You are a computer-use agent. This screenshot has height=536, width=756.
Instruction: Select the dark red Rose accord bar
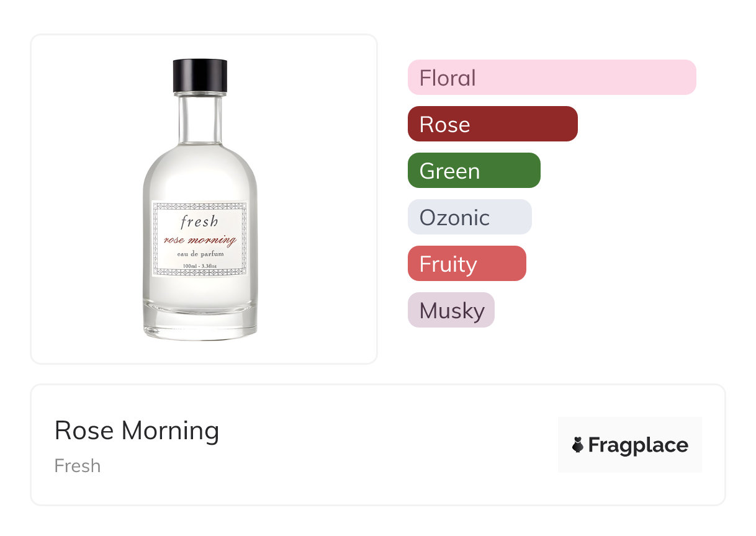point(492,124)
